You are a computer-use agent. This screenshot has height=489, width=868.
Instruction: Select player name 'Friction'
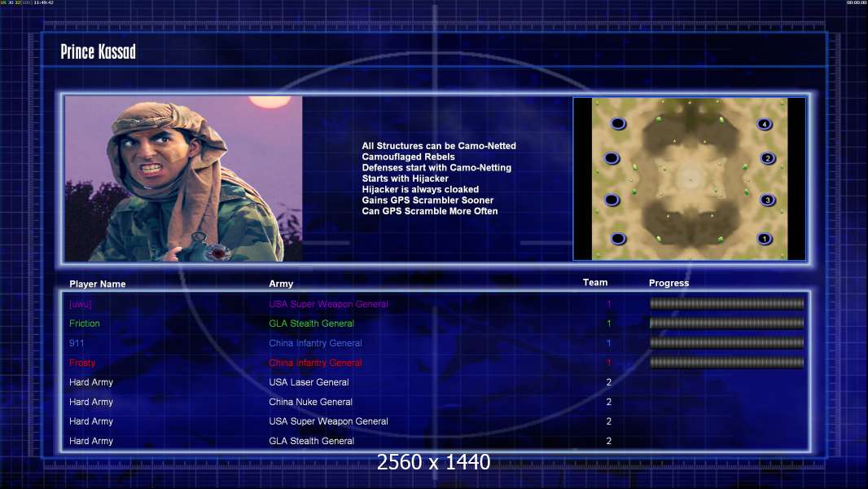coord(85,324)
